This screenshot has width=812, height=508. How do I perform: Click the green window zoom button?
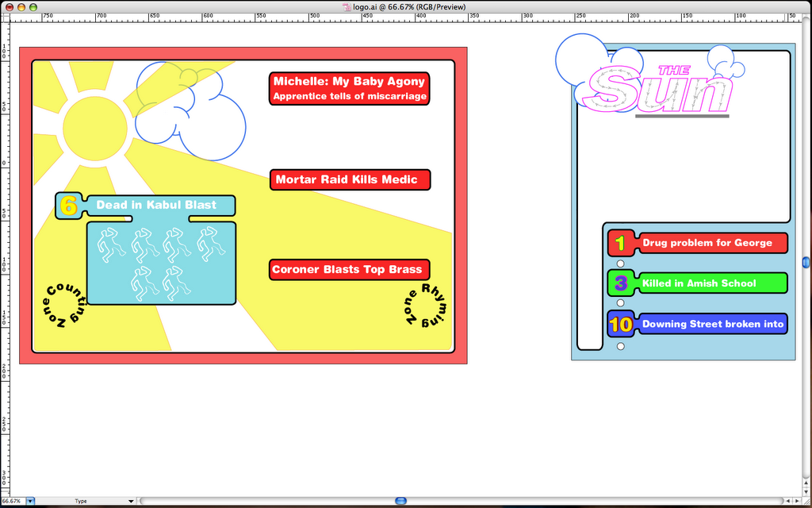pyautogui.click(x=33, y=7)
